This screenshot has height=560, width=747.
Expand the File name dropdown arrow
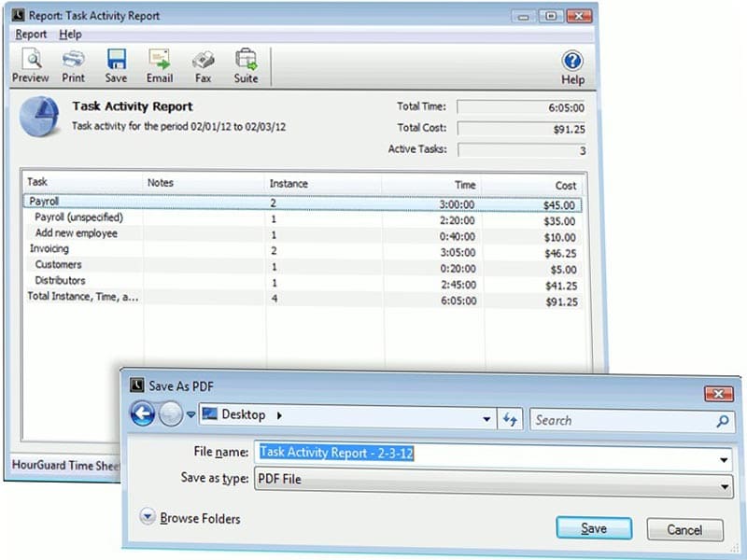[726, 459]
